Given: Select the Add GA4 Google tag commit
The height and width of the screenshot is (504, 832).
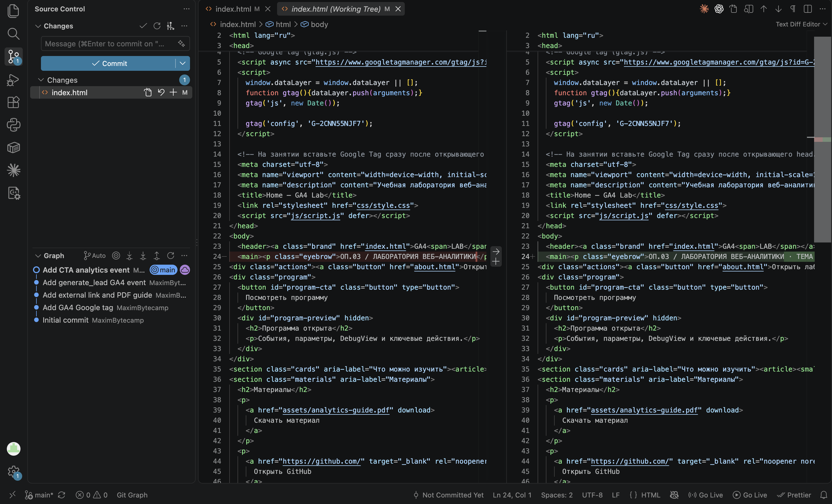Looking at the screenshot, I should [78, 308].
